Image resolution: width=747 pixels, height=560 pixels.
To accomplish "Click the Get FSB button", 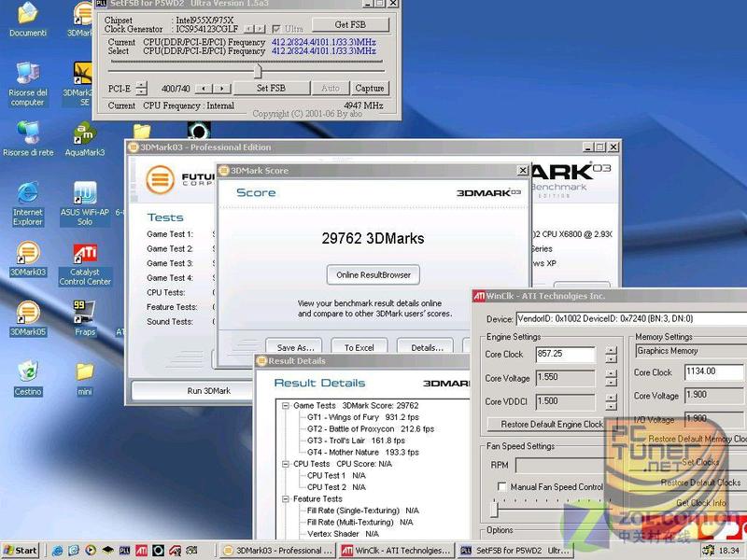I will point(350,25).
